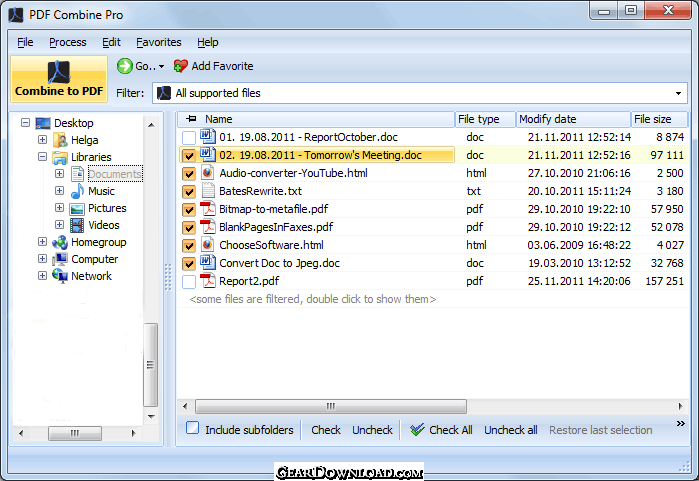Image resolution: width=699 pixels, height=481 pixels.
Task: Expand the Computer tree node
Action: coord(42,259)
